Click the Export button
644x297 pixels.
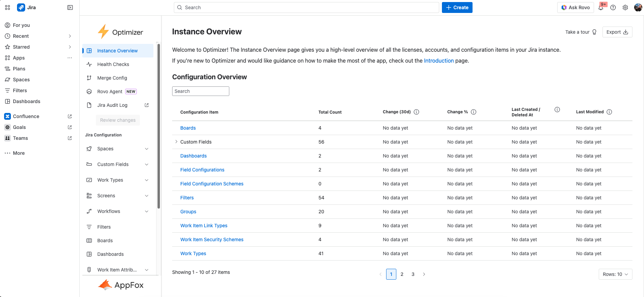pos(617,32)
